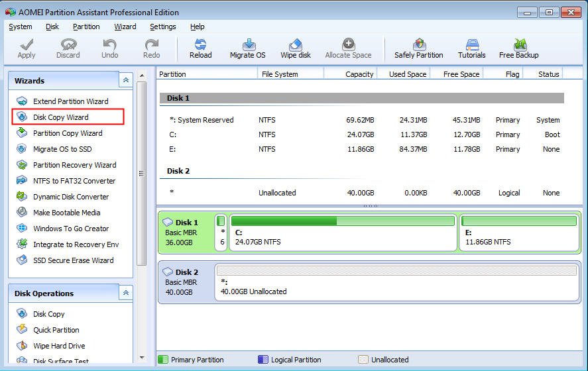This screenshot has height=371, width=588.
Task: Click sidebar scrollbar down arrow
Action: click(142, 358)
